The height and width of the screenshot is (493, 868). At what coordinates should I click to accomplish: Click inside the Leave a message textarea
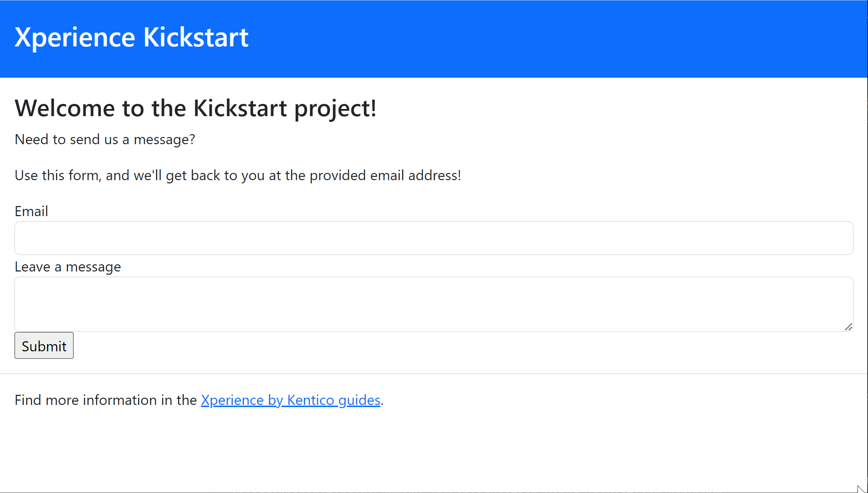[433, 304]
